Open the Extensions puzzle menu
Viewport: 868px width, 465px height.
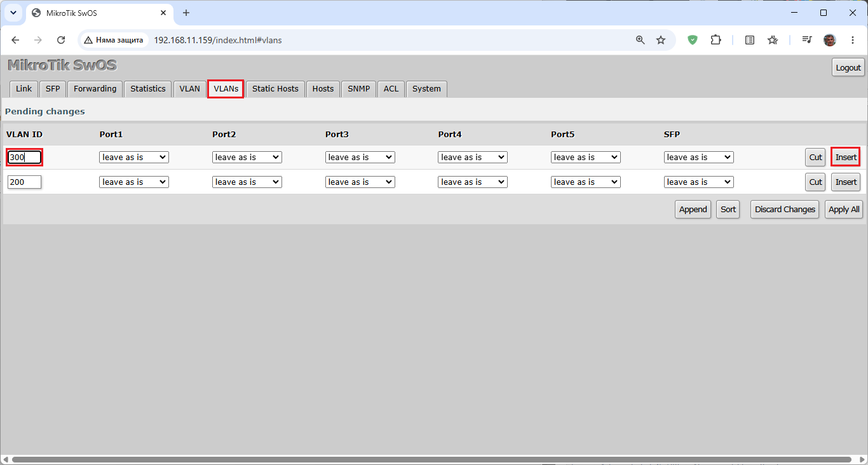coord(715,40)
